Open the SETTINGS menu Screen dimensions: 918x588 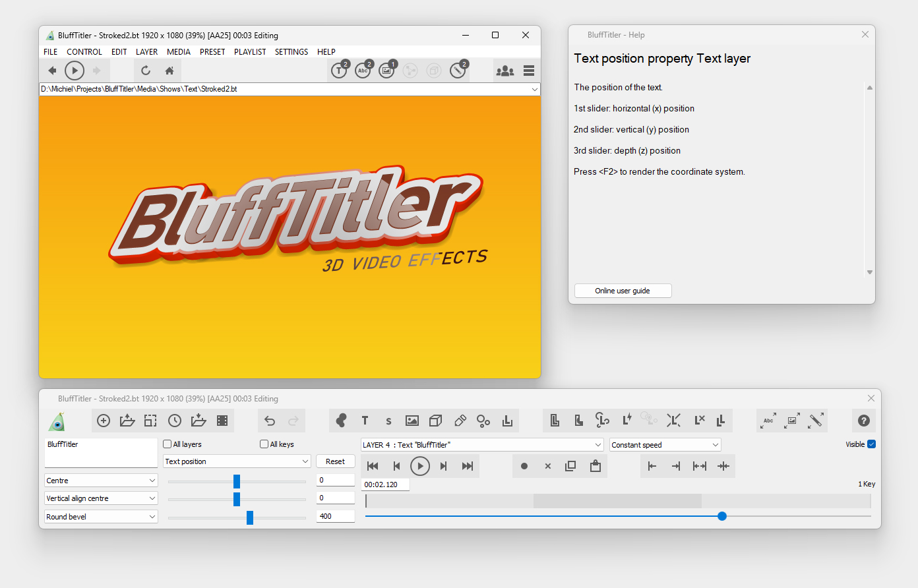tap(291, 52)
